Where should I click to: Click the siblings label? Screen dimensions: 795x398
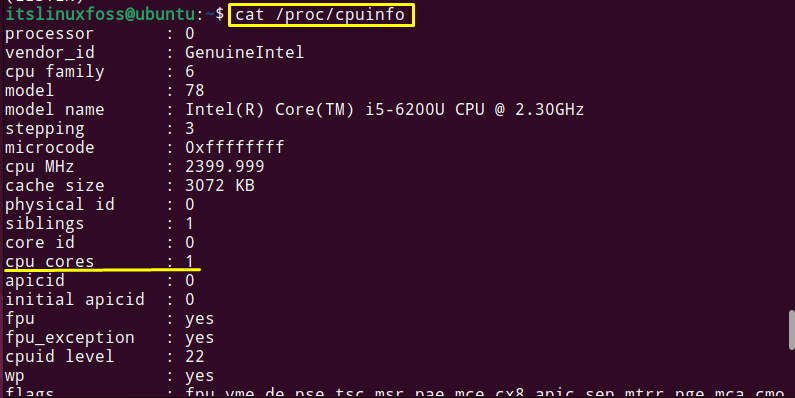[x=45, y=224]
